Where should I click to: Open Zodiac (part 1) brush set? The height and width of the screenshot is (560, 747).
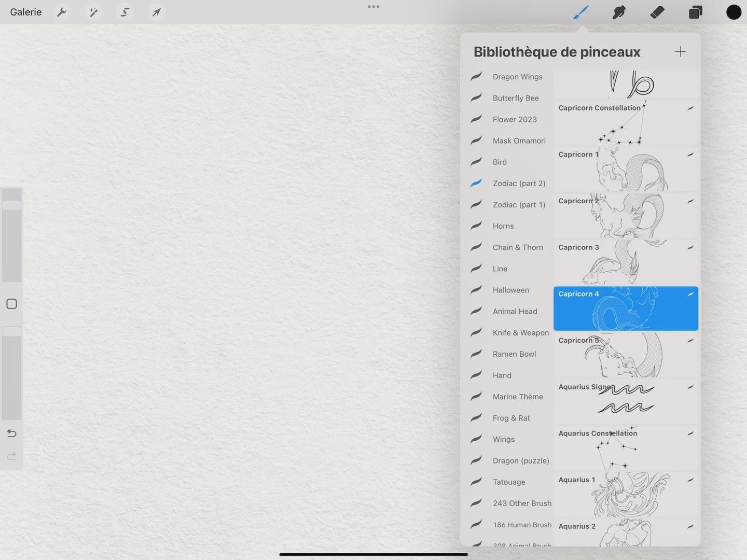click(x=518, y=205)
